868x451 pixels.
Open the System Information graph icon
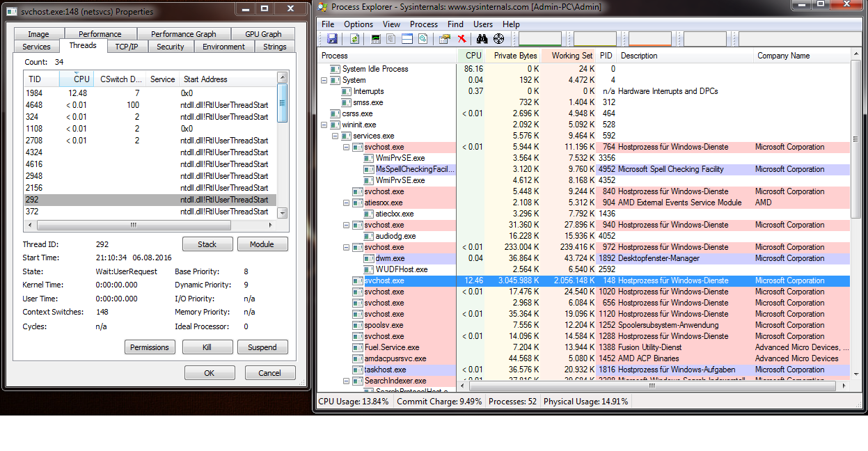377,39
